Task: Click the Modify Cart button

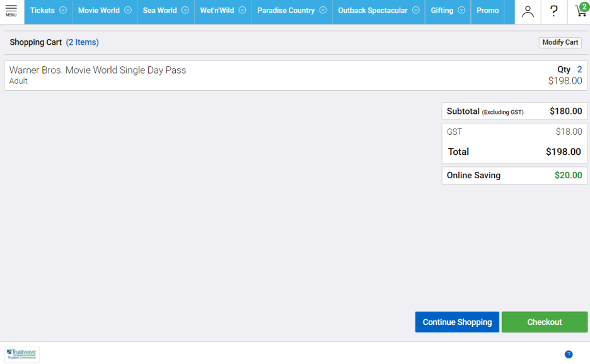Action: [560, 42]
